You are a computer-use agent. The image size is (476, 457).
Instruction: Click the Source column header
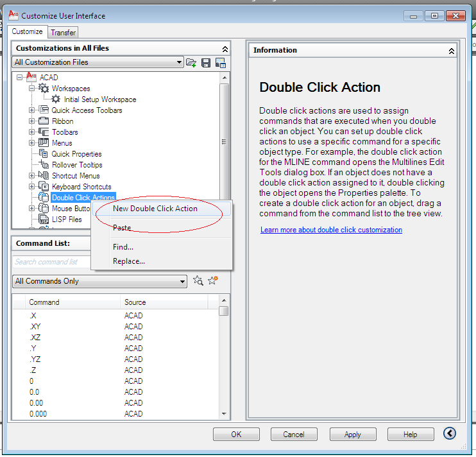(164, 302)
